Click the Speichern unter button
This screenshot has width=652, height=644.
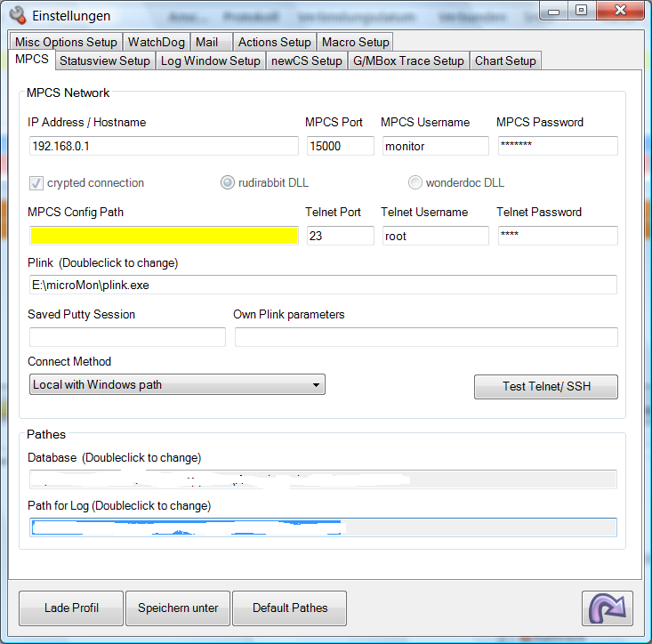(x=178, y=608)
